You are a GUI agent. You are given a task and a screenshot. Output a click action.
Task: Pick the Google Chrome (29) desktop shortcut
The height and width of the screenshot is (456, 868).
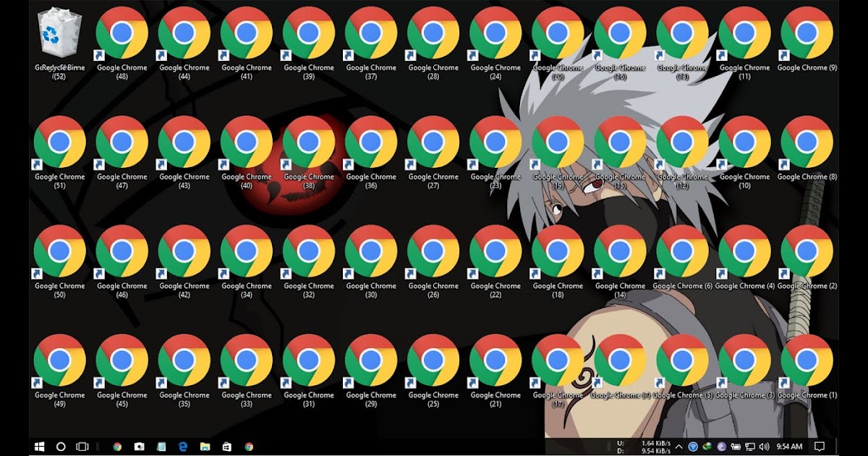(x=371, y=371)
